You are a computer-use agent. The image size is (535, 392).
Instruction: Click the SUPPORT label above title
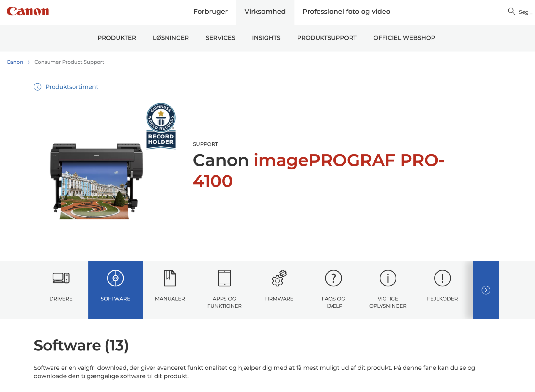(205, 144)
